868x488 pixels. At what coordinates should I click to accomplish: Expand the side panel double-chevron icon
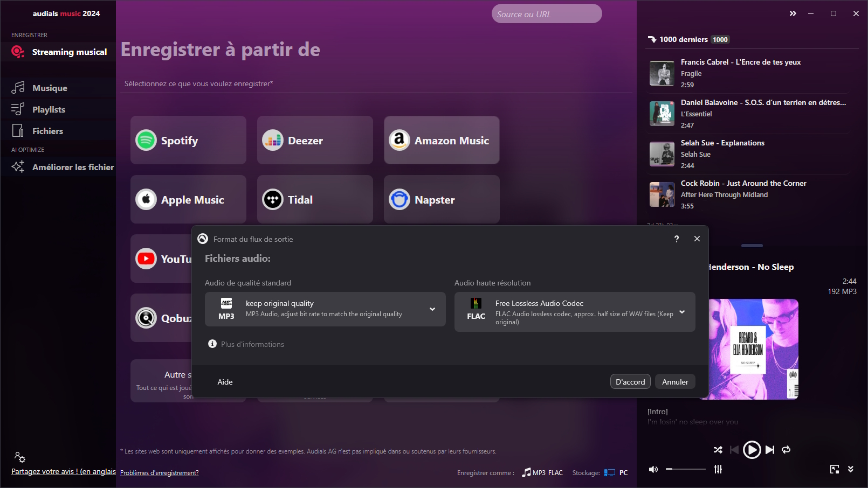[793, 13]
